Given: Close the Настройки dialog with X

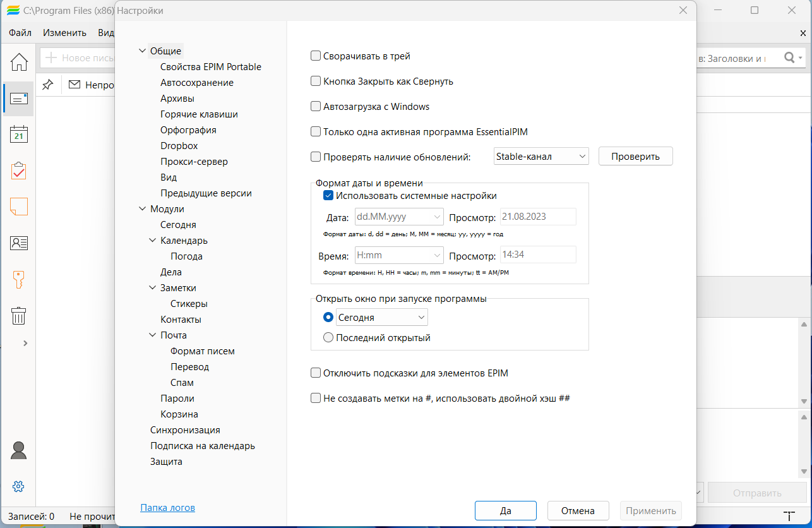Looking at the screenshot, I should (683, 10).
